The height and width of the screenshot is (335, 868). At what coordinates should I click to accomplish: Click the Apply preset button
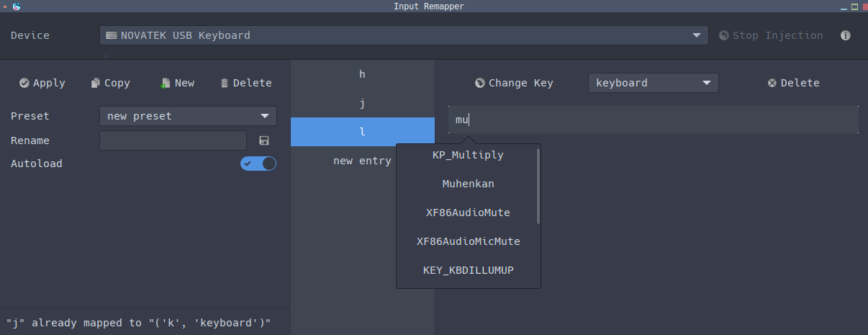click(42, 83)
